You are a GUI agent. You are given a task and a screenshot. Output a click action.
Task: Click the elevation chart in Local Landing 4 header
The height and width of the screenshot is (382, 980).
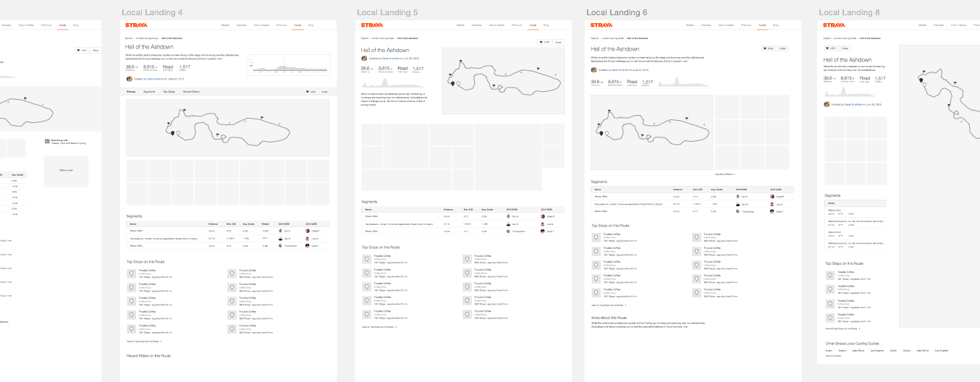click(x=288, y=65)
